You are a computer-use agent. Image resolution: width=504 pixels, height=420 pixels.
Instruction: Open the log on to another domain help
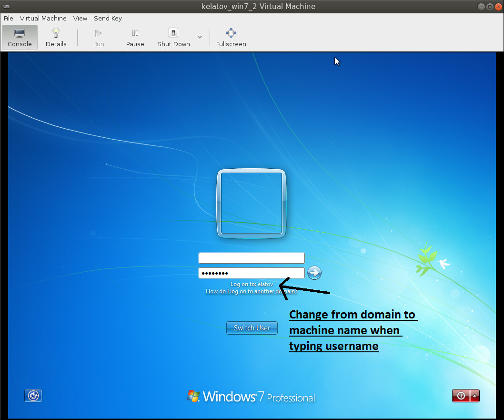[x=252, y=291]
